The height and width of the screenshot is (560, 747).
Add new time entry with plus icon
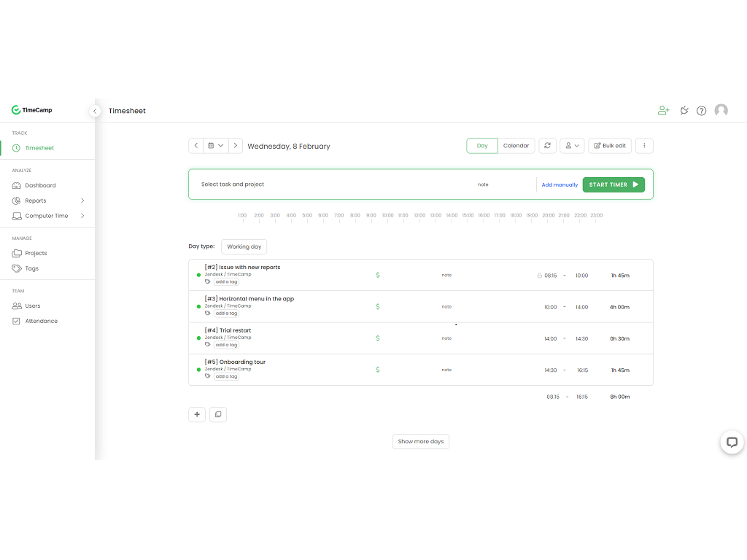(x=196, y=414)
